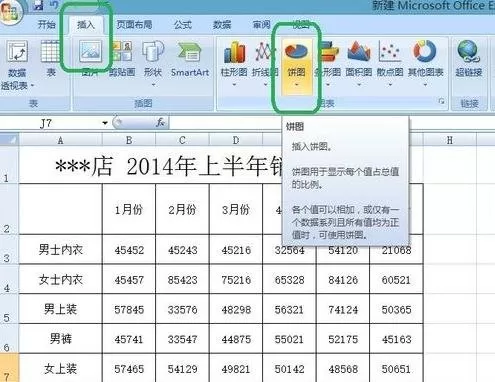This screenshot has width=495, height=382.
Task: Select highlighted row 7 header
Action: [9, 368]
